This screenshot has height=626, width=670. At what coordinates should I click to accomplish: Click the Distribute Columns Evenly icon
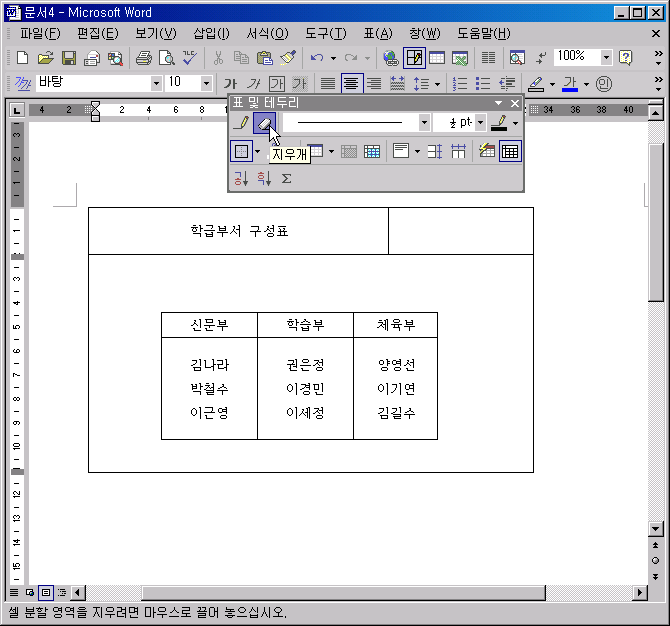(458, 151)
